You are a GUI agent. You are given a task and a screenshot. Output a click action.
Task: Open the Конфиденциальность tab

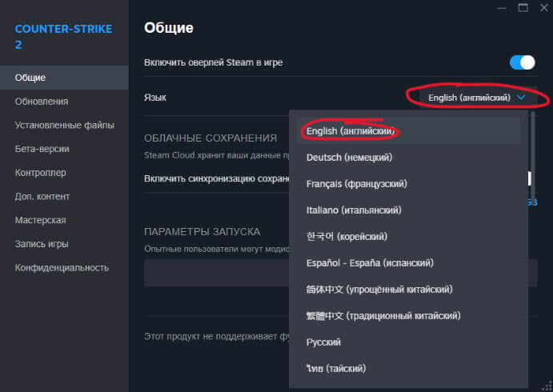click(x=62, y=267)
